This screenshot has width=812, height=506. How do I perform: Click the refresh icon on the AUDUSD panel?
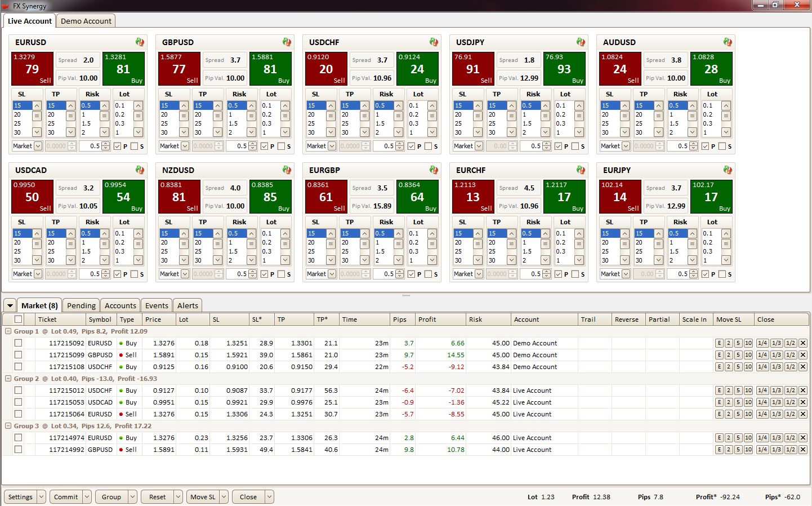coord(728,42)
